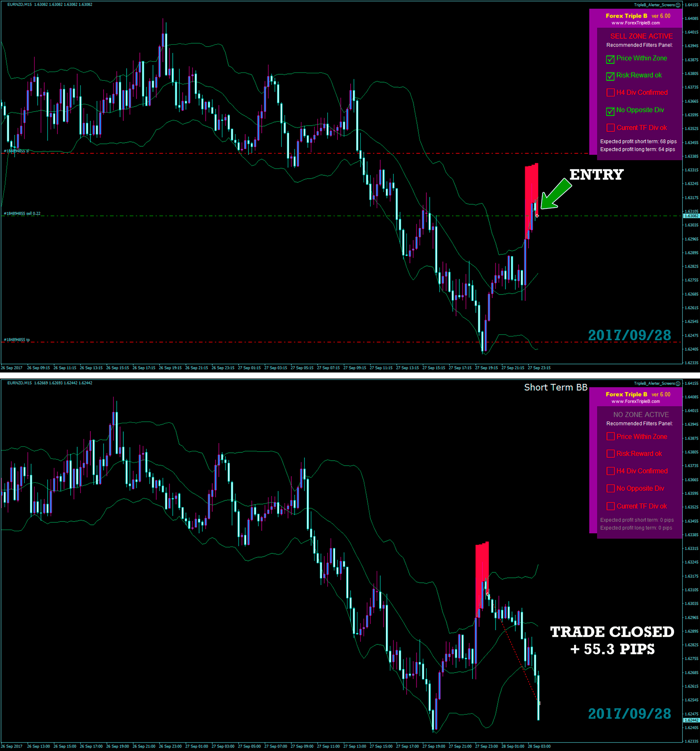This screenshot has height=751, width=700.
Task: Click the red sell signal bar in the upper chart
Action: tap(531, 196)
